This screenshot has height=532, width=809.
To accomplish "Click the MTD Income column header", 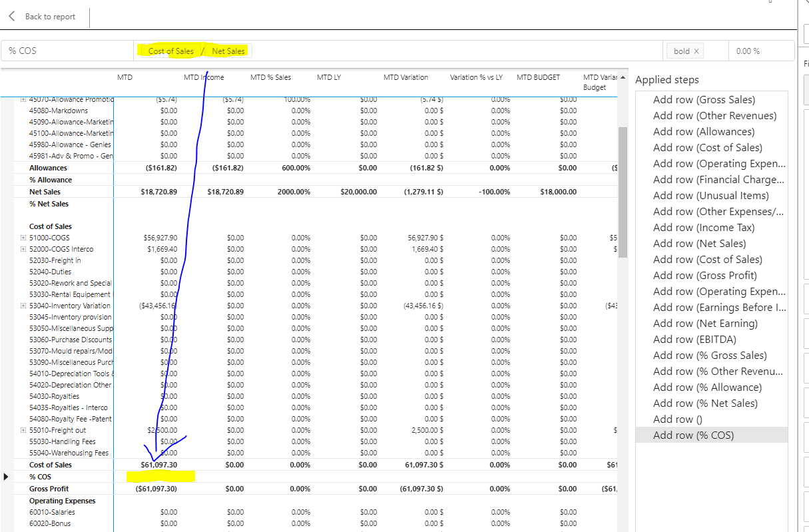I will [204, 77].
